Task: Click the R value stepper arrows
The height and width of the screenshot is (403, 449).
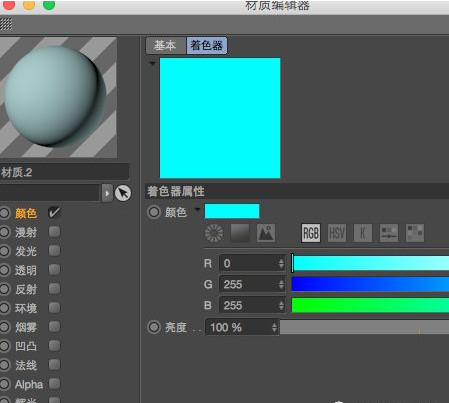Action: click(281, 264)
